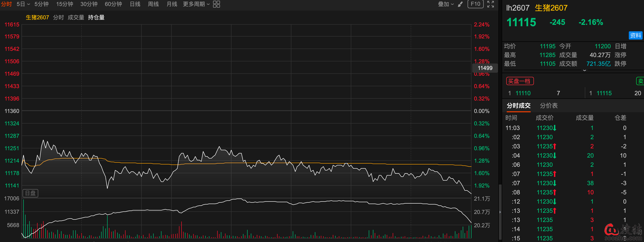644x242 pixels.
Task: Switch to the 分价表 tab
Action: click(x=548, y=106)
